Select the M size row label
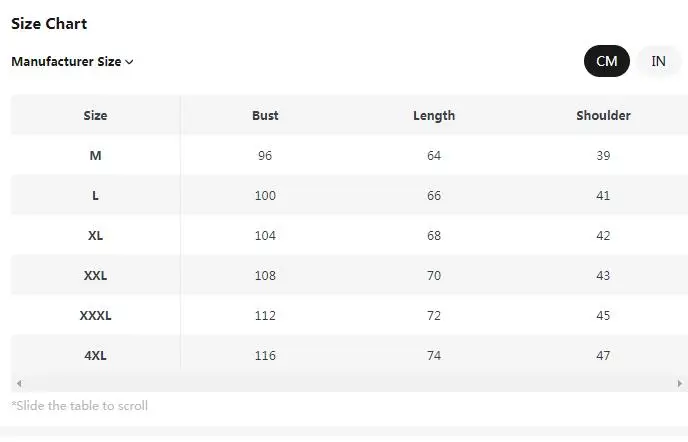688x442 pixels. [95, 155]
